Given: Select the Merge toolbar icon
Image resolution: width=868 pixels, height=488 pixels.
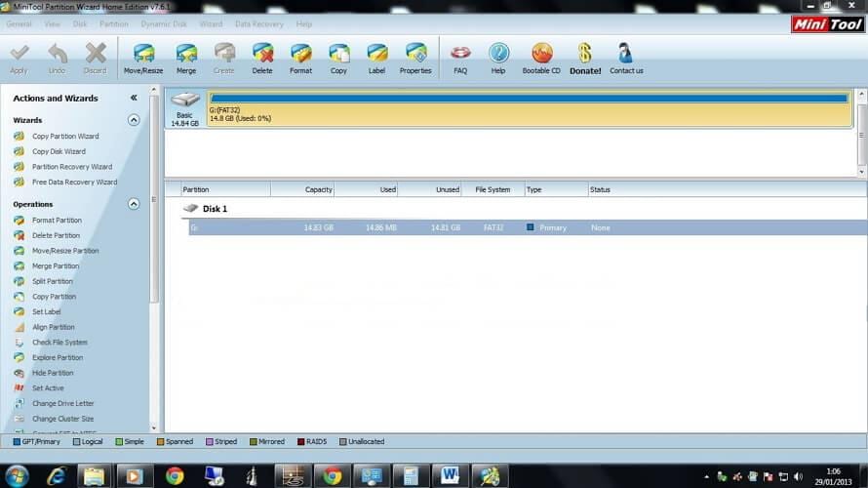Looking at the screenshot, I should (x=186, y=53).
